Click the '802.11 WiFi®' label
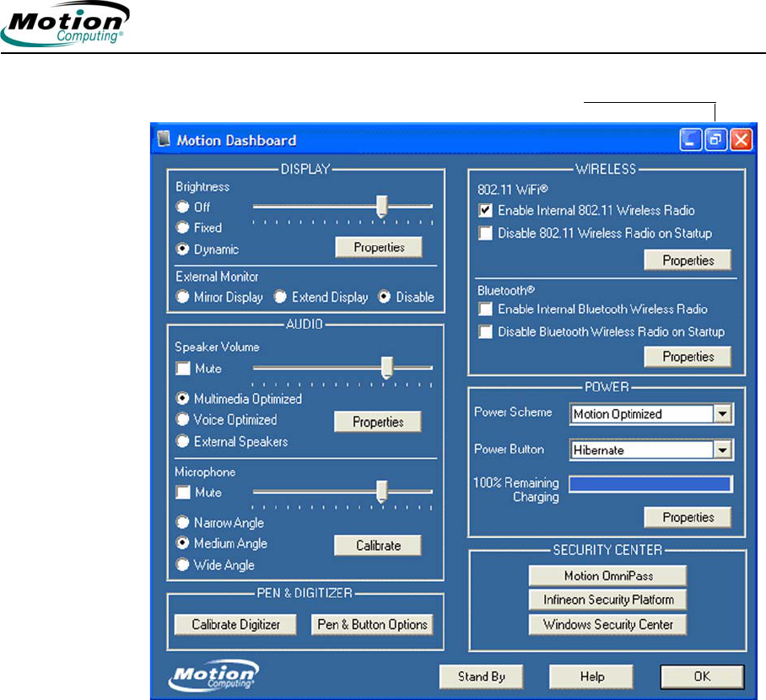The width and height of the screenshot is (766, 700). 512,190
